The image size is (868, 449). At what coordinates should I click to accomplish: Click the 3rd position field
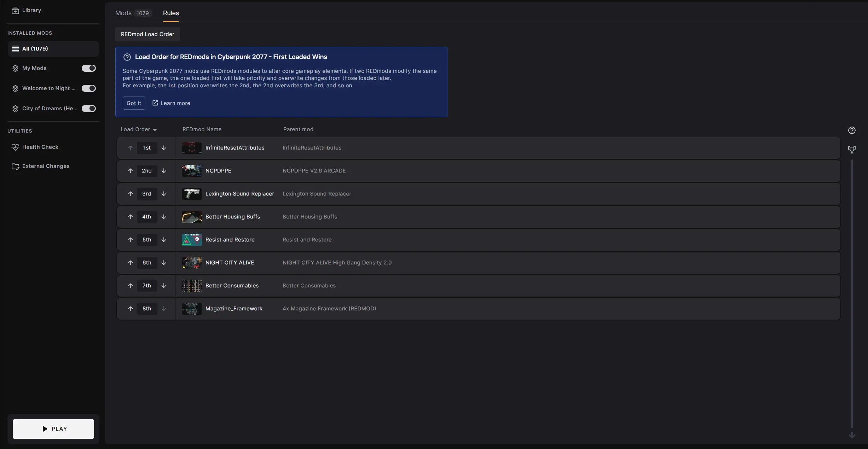point(147,194)
